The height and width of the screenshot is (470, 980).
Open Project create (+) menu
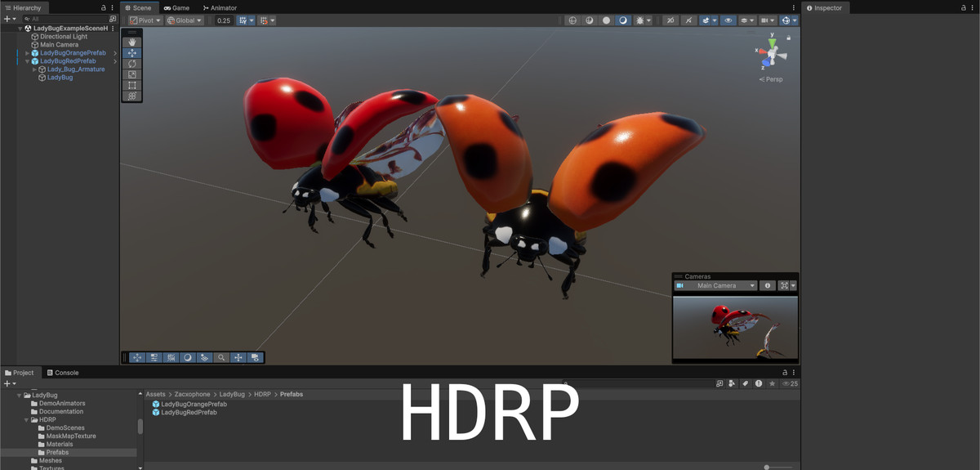point(9,383)
